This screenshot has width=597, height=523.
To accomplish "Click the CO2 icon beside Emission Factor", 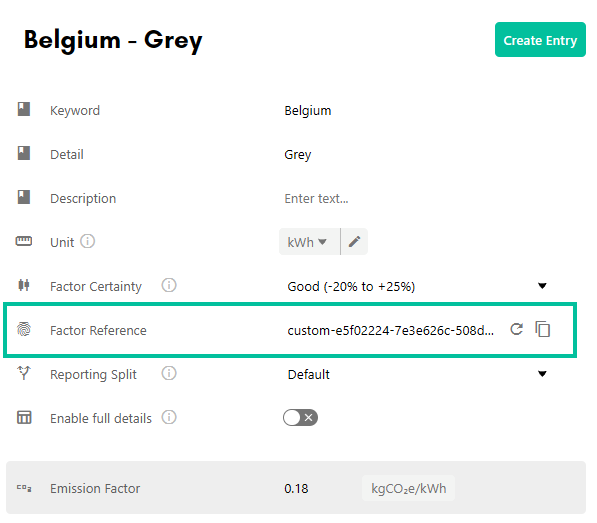I will tap(24, 488).
